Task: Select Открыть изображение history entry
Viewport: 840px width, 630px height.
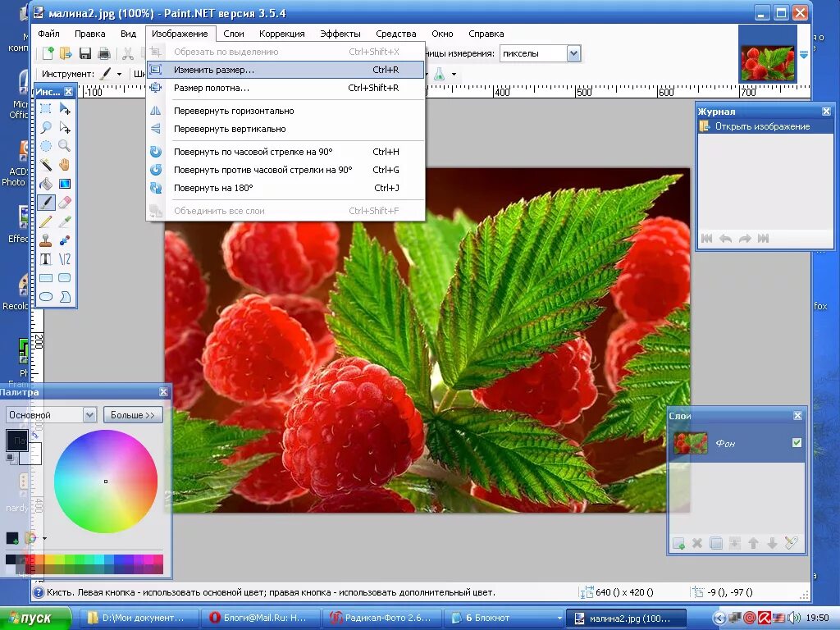Action: 765,126
